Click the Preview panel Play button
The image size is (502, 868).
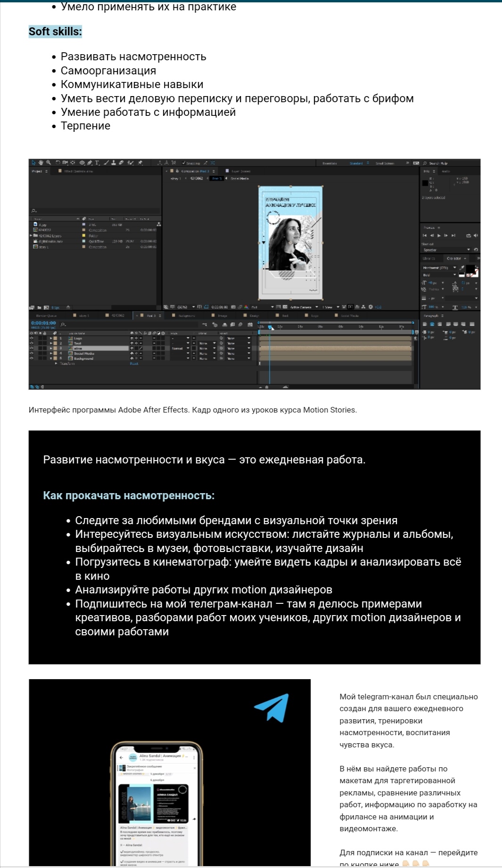click(439, 235)
